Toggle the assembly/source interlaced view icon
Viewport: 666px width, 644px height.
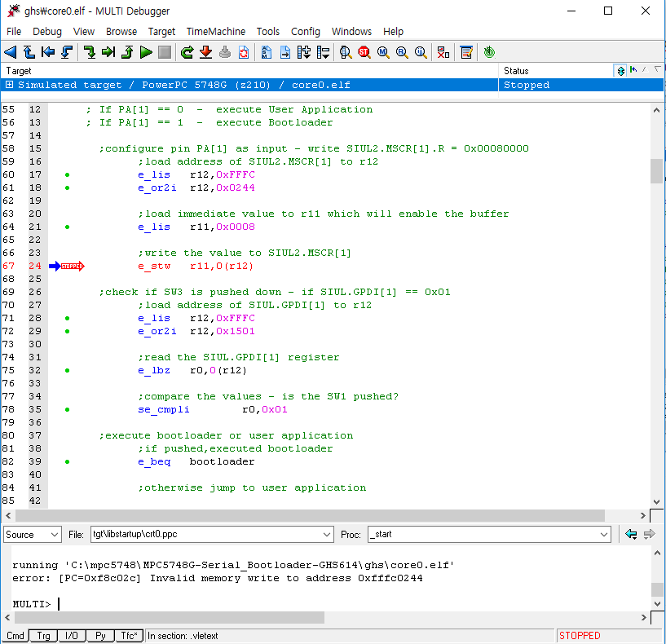(267, 52)
